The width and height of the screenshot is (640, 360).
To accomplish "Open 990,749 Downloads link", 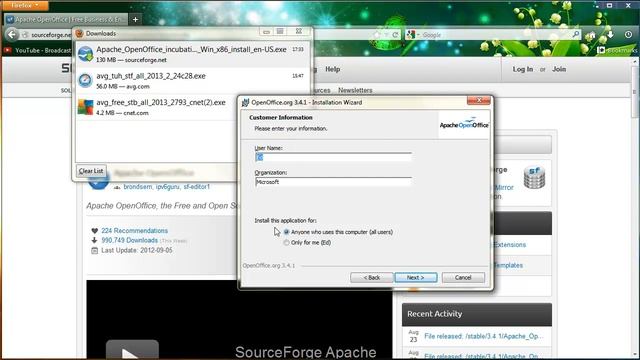I will [129, 240].
